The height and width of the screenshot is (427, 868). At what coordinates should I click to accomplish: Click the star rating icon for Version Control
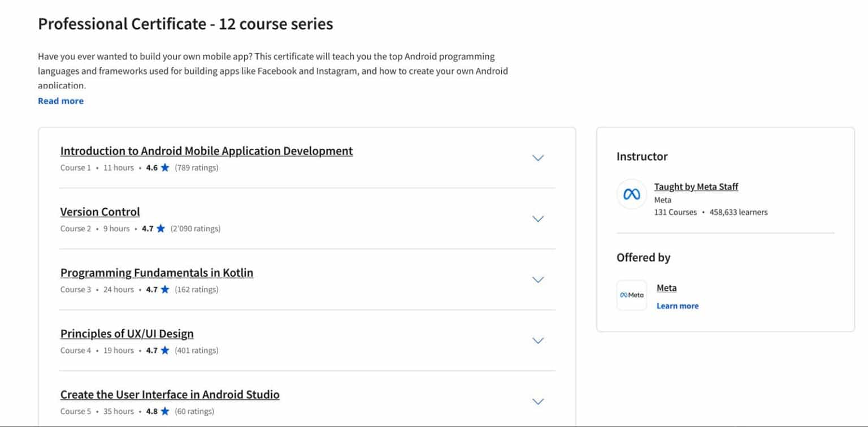[x=160, y=228]
